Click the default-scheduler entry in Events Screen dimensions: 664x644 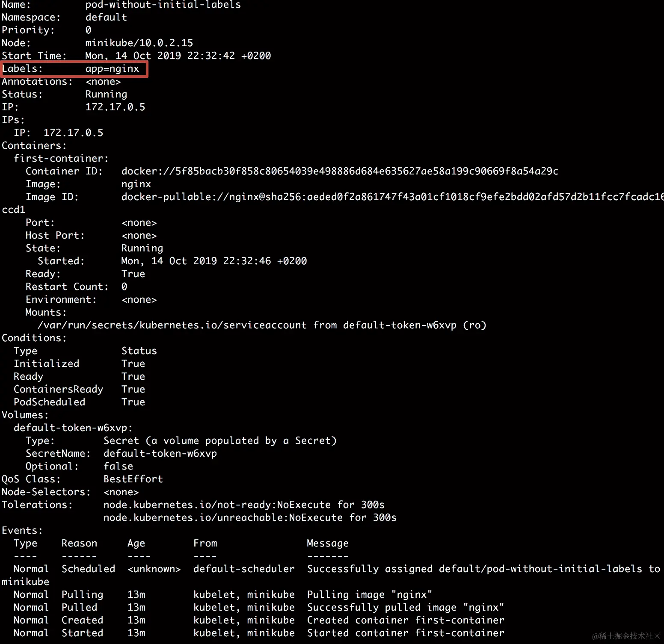(x=243, y=569)
